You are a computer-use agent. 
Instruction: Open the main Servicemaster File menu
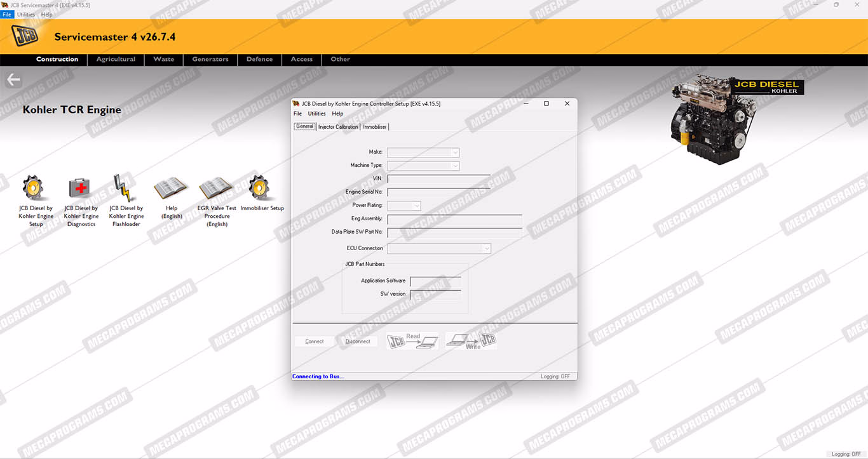[7, 15]
